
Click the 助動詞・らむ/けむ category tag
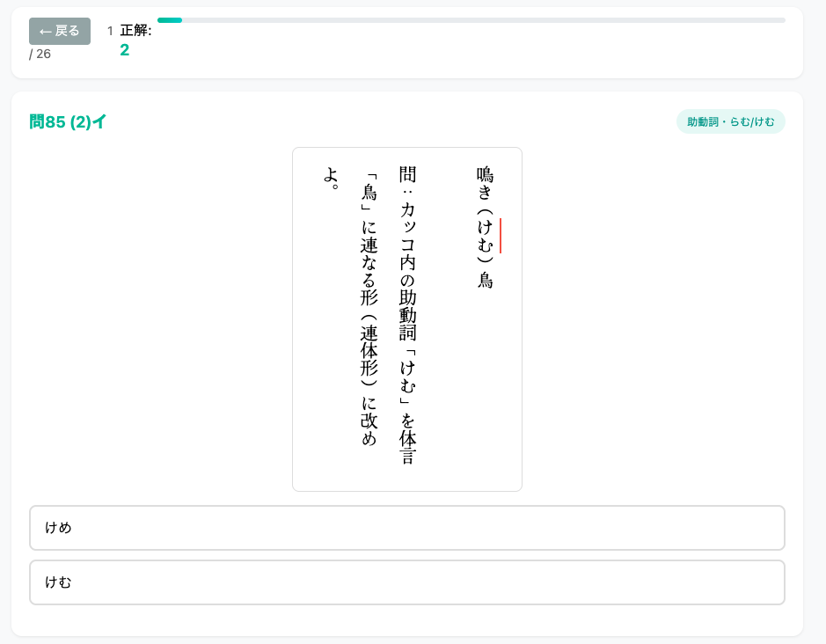(x=730, y=121)
